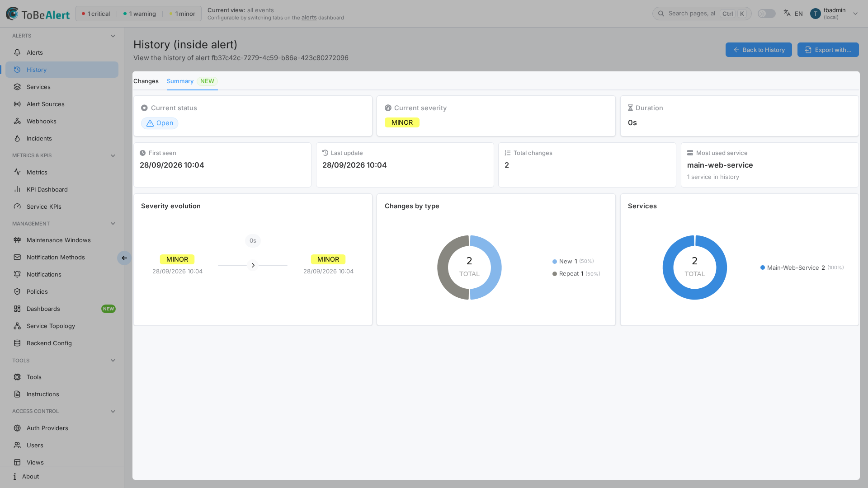Click the Auth Providers globe icon

[17, 428]
